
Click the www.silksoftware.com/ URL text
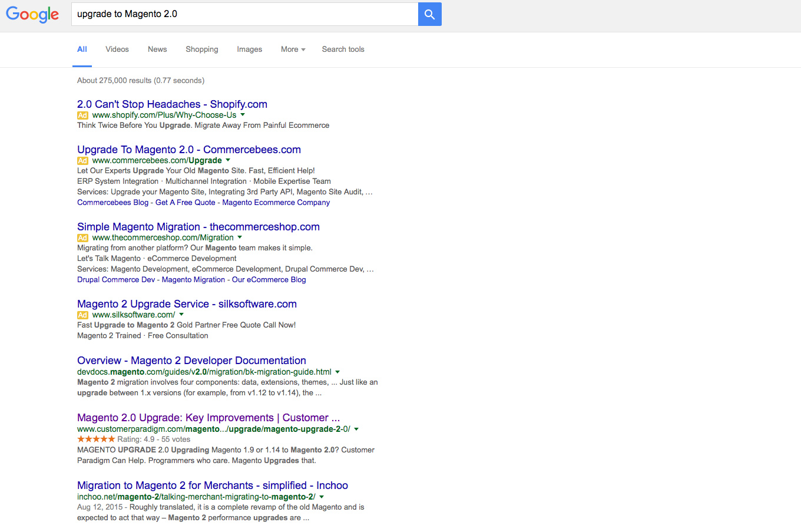point(134,315)
